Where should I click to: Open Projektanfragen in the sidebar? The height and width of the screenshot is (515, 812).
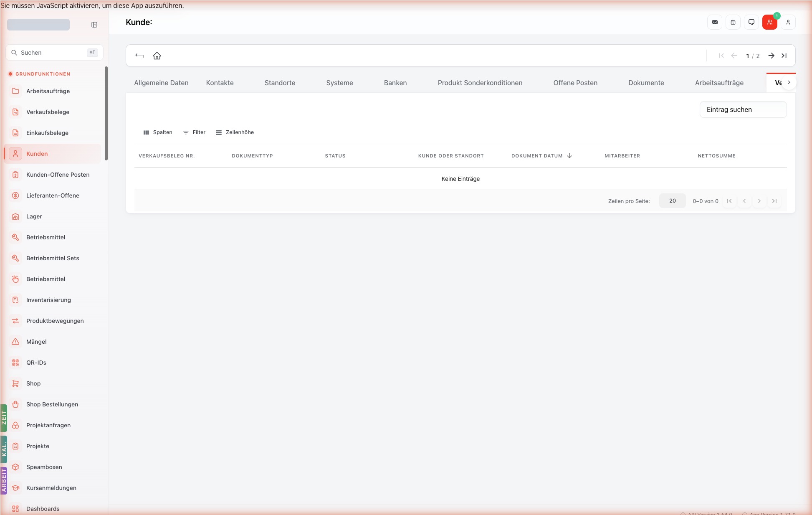pyautogui.click(x=53, y=425)
